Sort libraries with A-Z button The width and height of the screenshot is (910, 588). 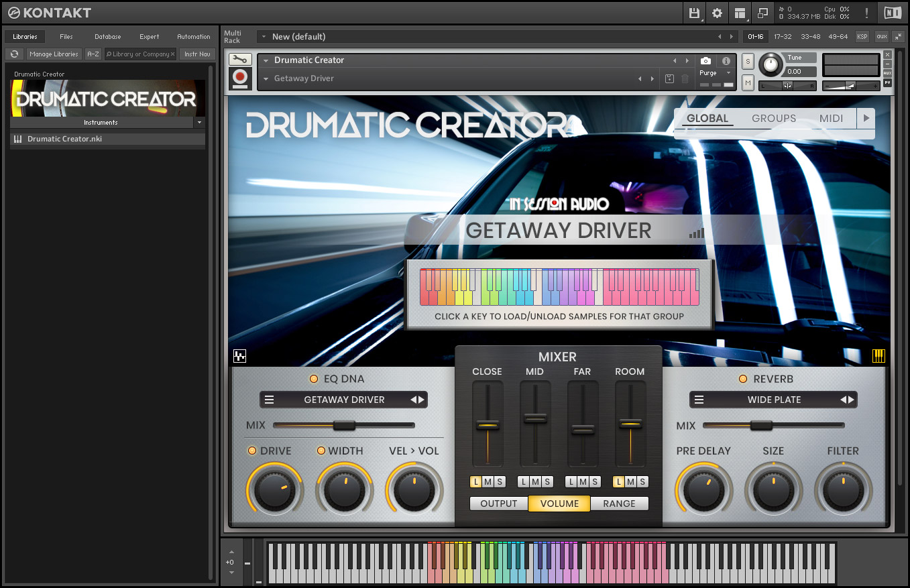pyautogui.click(x=93, y=54)
